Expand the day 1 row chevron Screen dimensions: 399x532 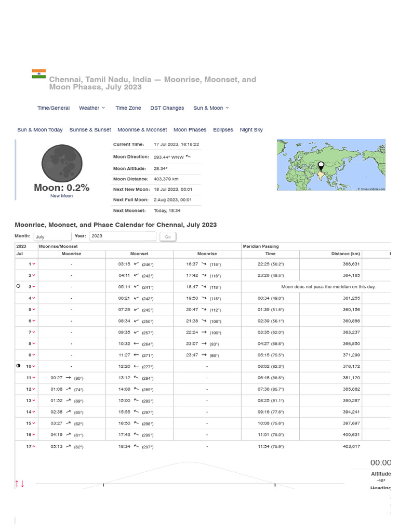click(34, 264)
